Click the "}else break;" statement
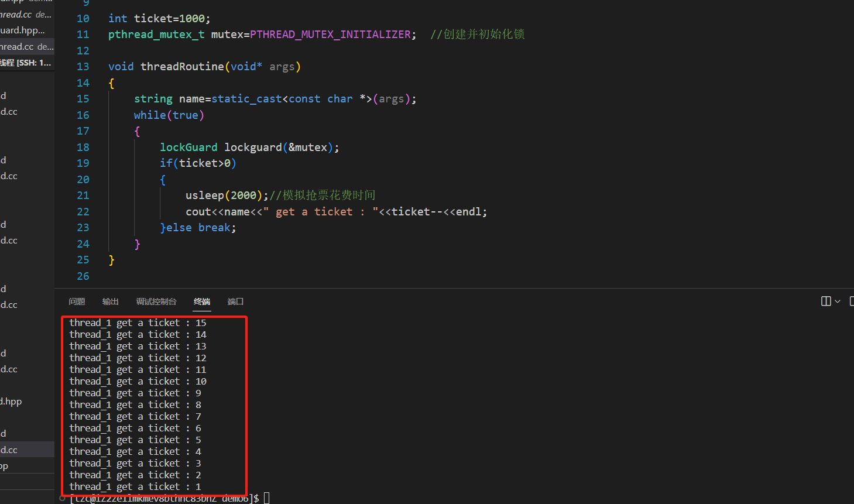This screenshot has height=504, width=854. (x=198, y=228)
